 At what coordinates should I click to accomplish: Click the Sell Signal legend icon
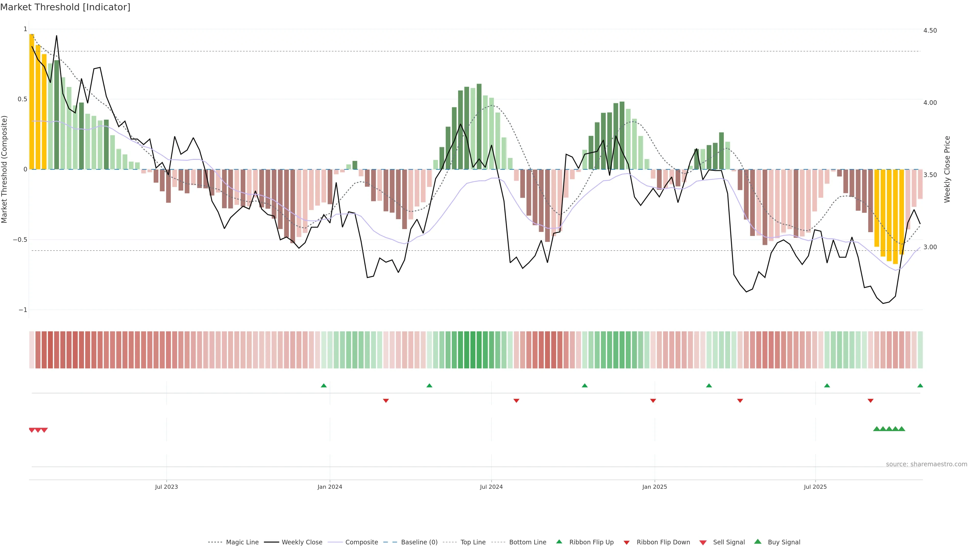(x=703, y=543)
